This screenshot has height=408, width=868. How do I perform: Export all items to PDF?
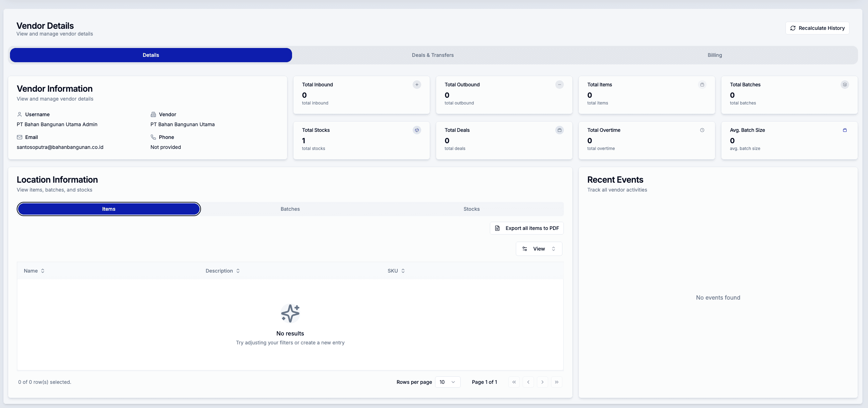pos(526,228)
